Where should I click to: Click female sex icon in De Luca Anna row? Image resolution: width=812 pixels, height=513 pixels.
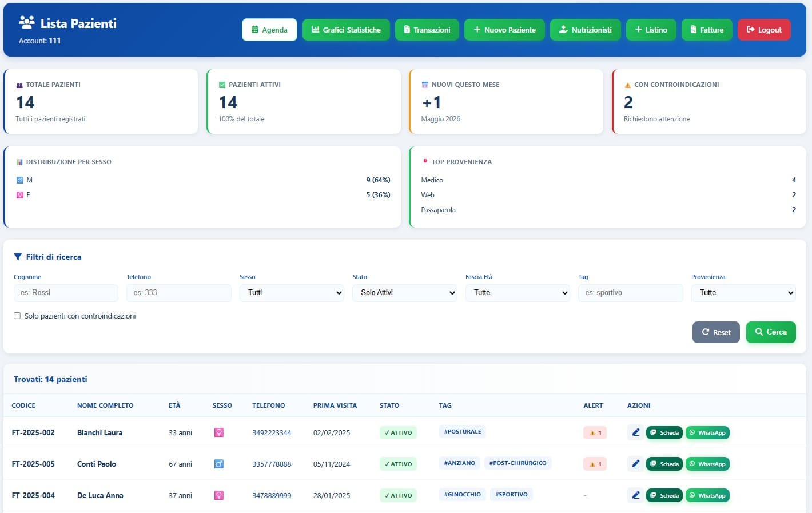tap(218, 495)
